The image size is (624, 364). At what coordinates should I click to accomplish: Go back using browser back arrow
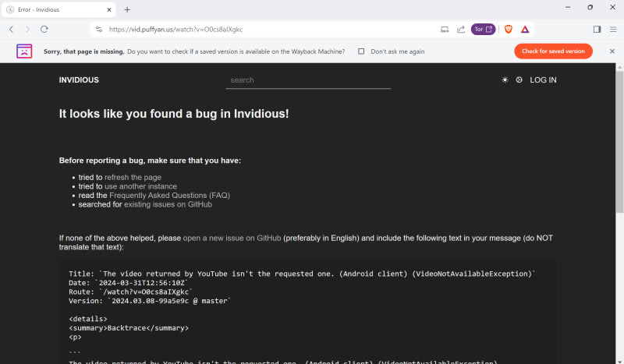(11, 29)
